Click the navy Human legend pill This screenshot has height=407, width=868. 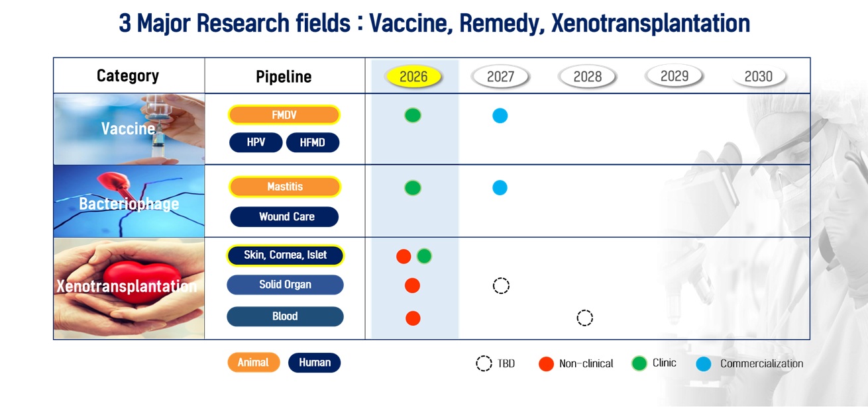(314, 363)
